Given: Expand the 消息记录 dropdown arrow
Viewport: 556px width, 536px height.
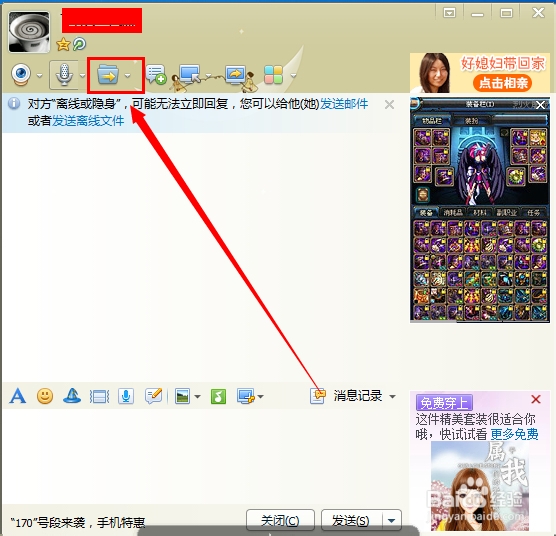Looking at the screenshot, I should 392,396.
